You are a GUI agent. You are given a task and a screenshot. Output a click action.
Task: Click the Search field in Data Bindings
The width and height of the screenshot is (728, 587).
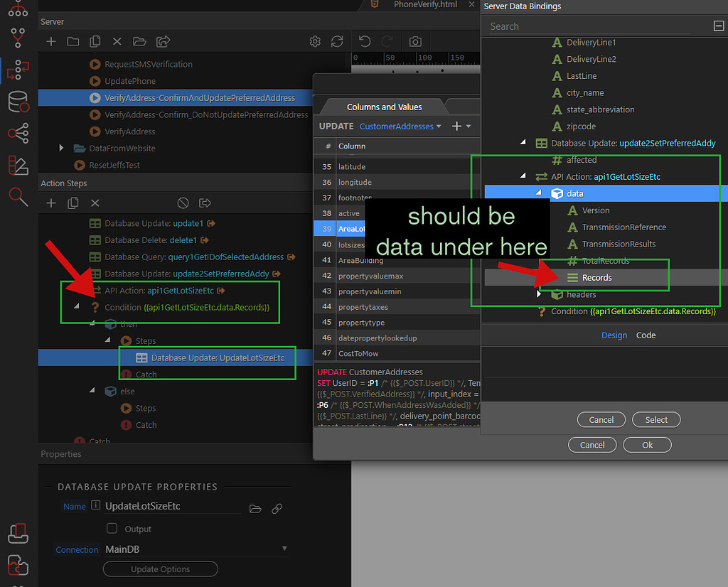tap(589, 26)
